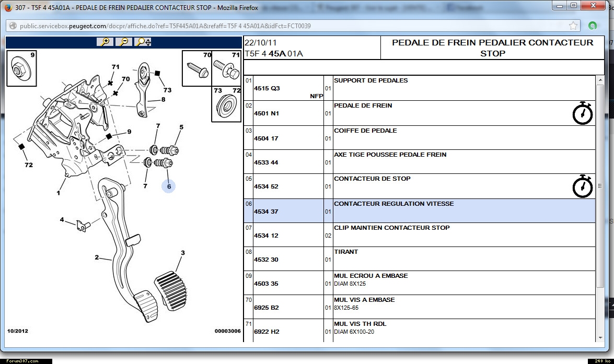Click part number 4534 52

[x=266, y=186]
